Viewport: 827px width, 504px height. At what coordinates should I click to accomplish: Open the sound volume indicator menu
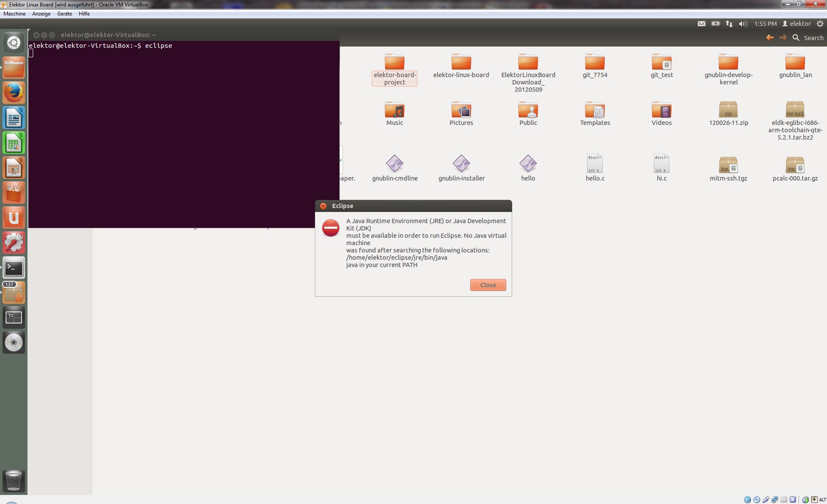coord(743,24)
